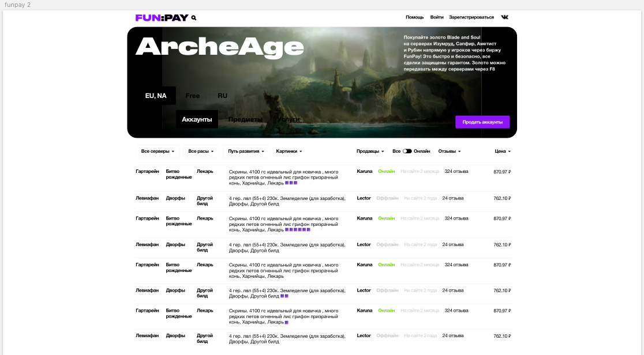Expand the Путь развития dropdown
This screenshot has height=355, width=644.
pos(246,151)
